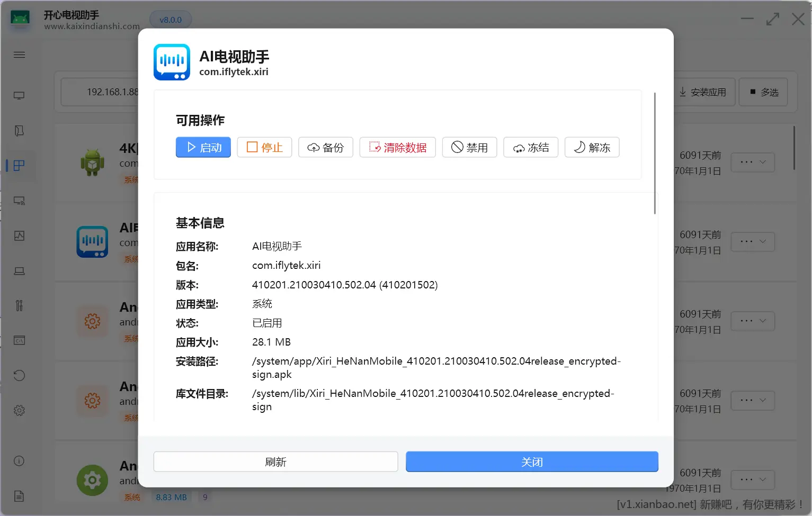Viewport: 812px width, 516px height.
Task: Open the settings gear in sidebar
Action: click(x=19, y=410)
